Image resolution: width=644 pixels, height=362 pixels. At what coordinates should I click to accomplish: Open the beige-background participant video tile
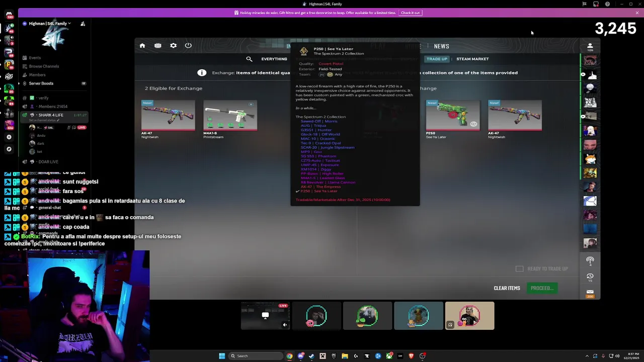coord(469,316)
